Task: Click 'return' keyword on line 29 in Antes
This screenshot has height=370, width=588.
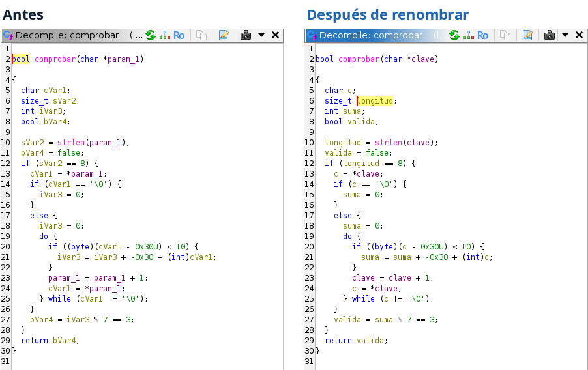Action: point(35,341)
